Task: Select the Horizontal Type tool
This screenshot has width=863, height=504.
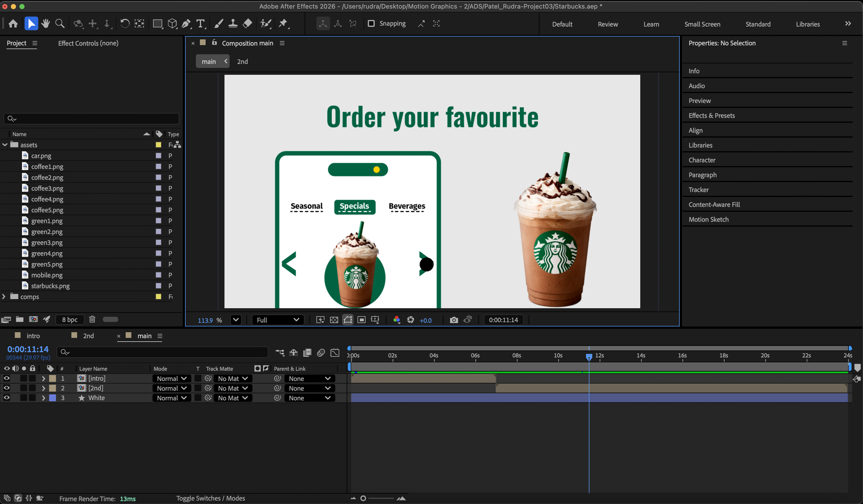Action: [x=201, y=24]
